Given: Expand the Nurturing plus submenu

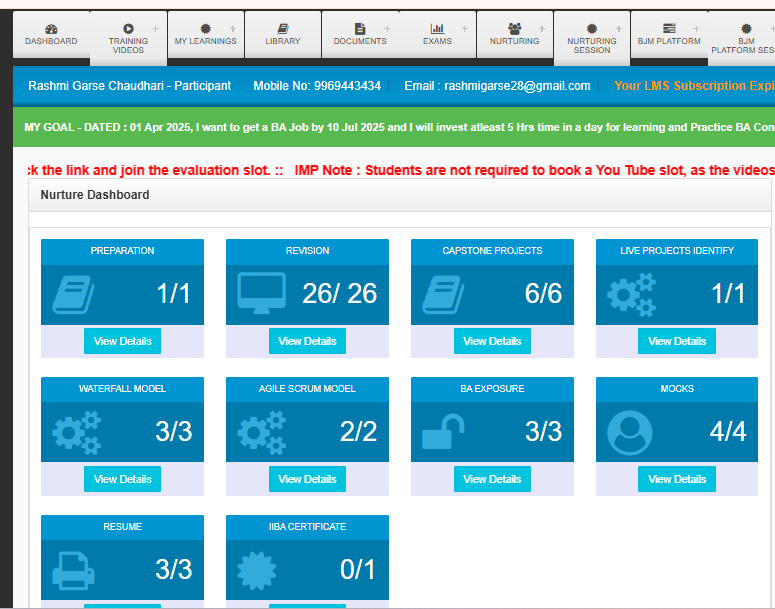Looking at the screenshot, I should (542, 28).
